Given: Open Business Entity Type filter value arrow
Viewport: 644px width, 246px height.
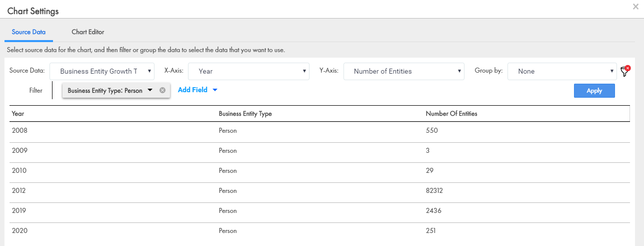Looking at the screenshot, I should [149, 91].
